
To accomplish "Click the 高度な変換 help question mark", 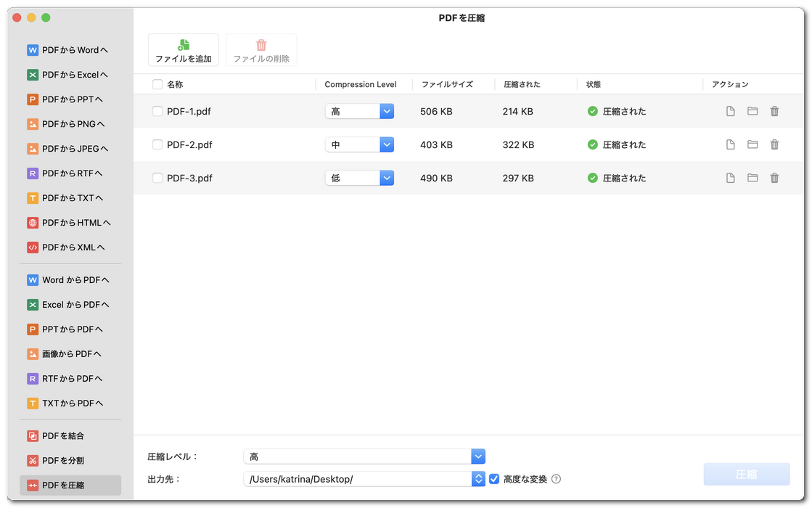I will tap(555, 479).
